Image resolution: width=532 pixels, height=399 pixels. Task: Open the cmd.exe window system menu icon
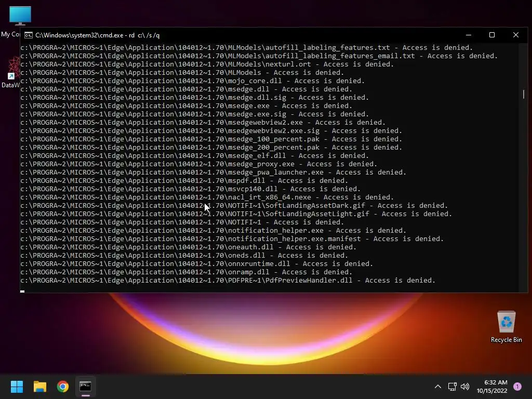click(29, 35)
